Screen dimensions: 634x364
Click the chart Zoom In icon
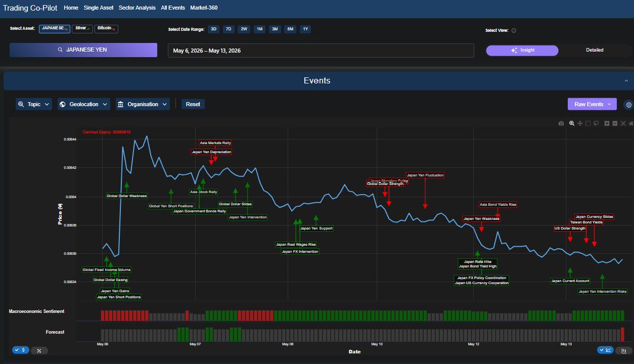coord(607,123)
